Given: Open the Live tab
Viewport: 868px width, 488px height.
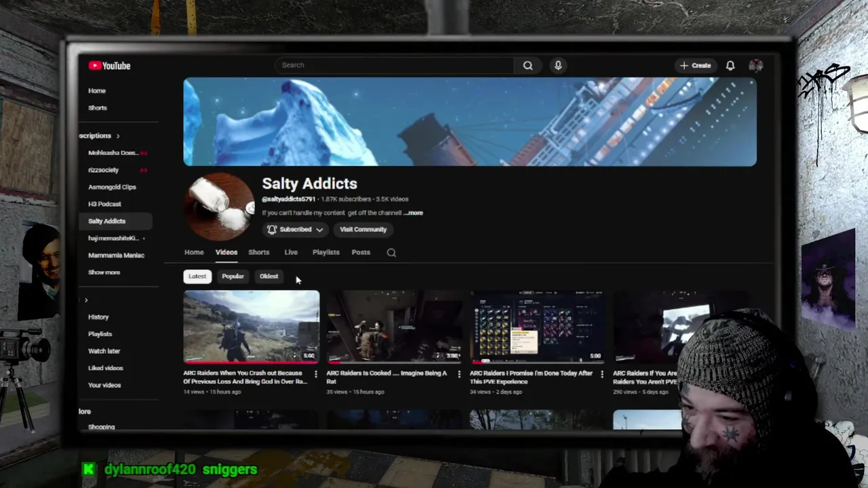Looking at the screenshot, I should click(291, 252).
